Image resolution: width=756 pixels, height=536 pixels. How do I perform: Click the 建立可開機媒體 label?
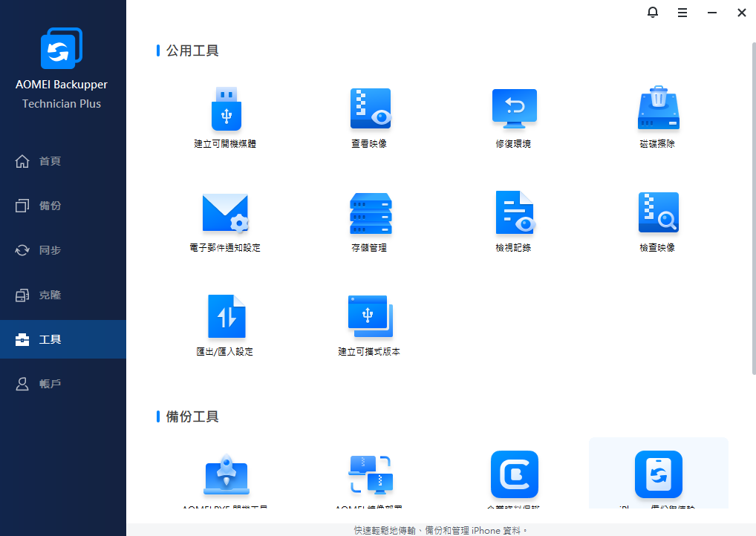pyautogui.click(x=225, y=143)
